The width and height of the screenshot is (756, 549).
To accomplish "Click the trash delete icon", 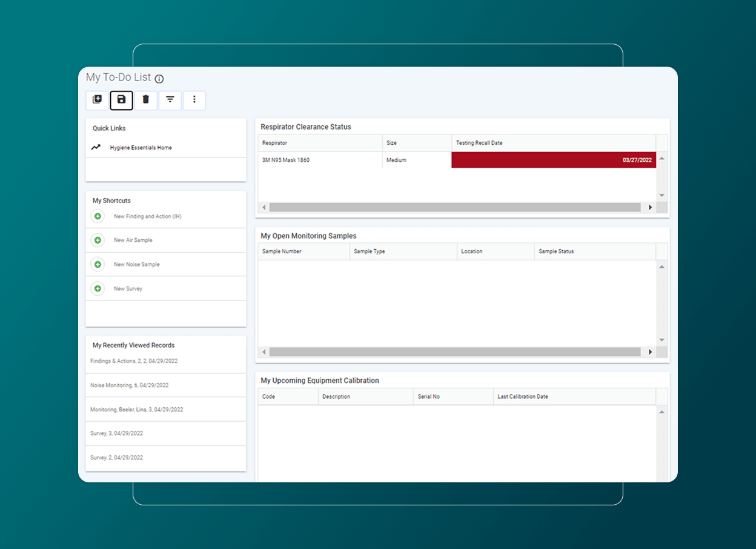I will pyautogui.click(x=145, y=100).
